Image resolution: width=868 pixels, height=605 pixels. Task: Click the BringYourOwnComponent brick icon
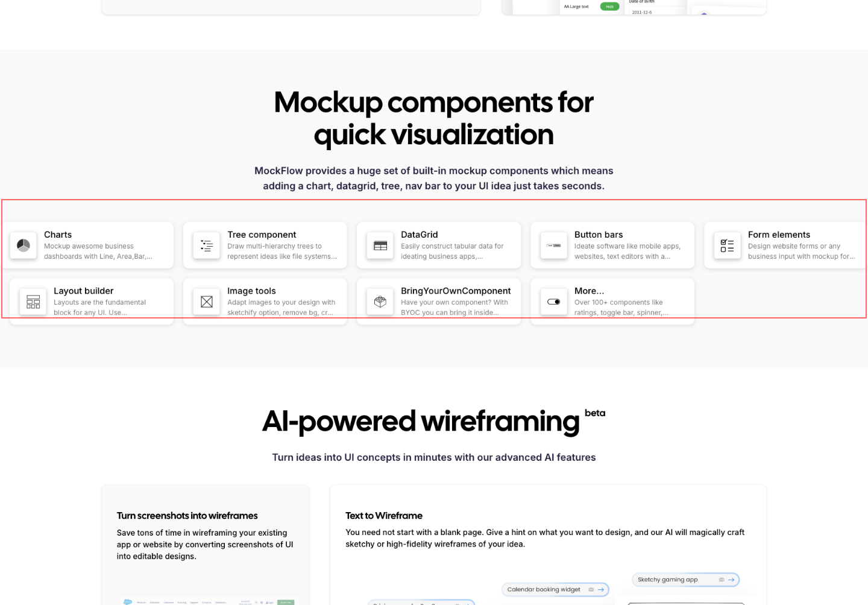tap(380, 302)
